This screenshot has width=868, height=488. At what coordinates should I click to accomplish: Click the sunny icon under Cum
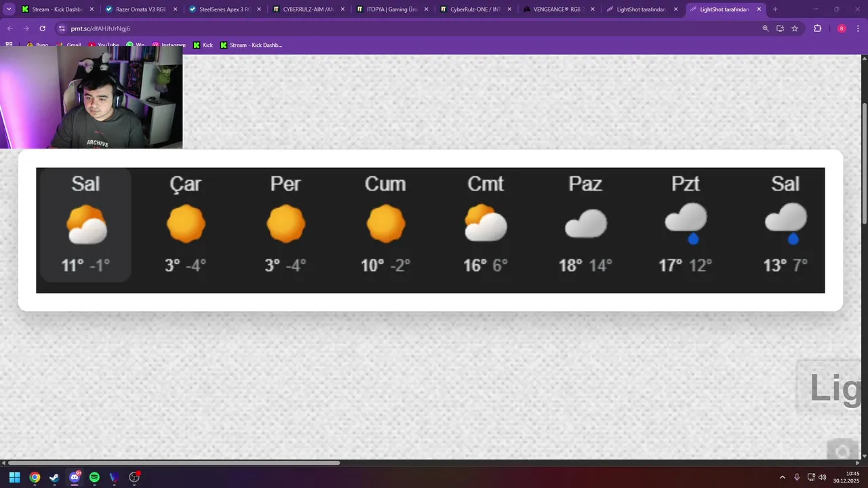click(x=386, y=224)
